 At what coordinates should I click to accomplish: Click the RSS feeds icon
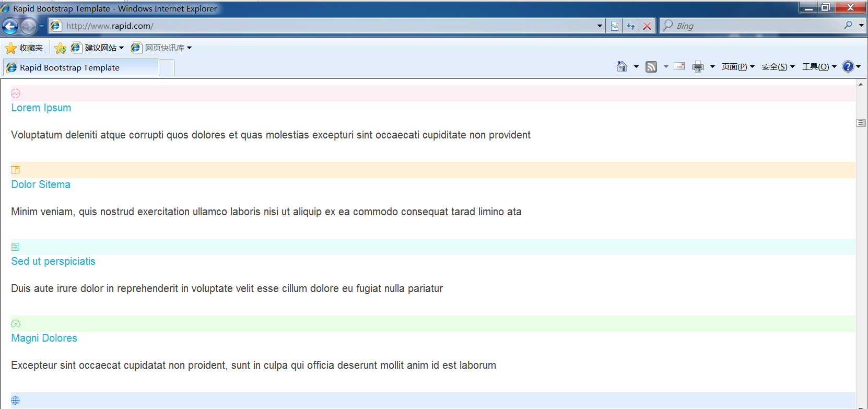pyautogui.click(x=651, y=66)
